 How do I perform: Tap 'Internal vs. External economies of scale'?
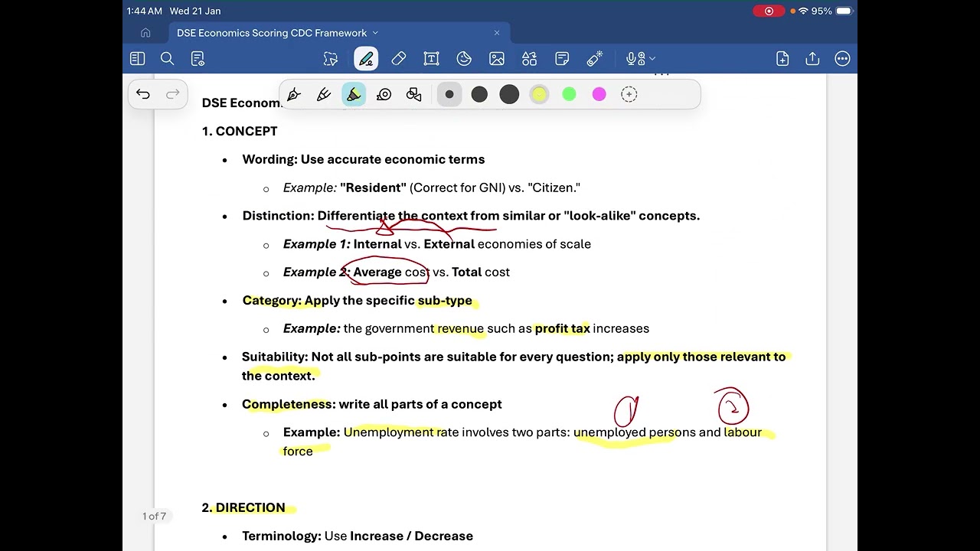pos(472,244)
